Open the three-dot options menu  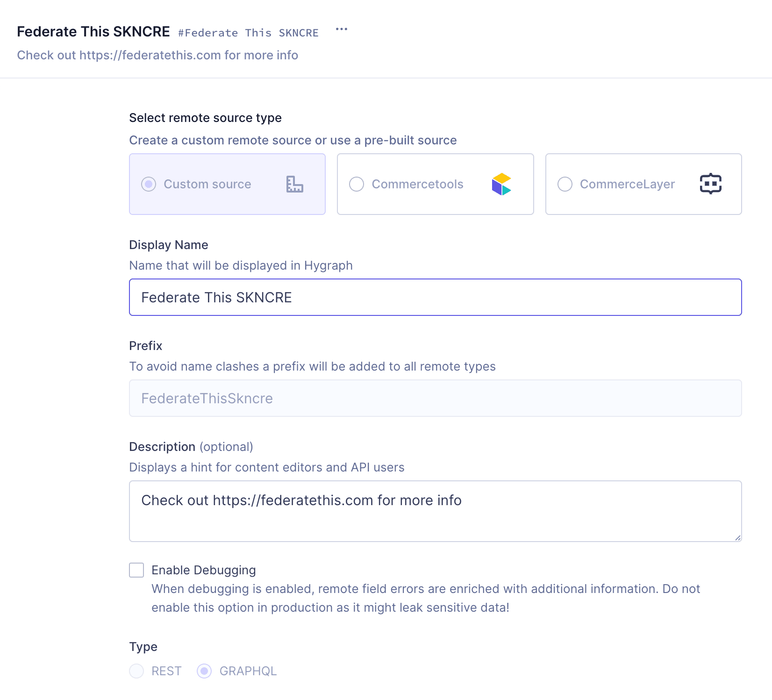click(342, 29)
